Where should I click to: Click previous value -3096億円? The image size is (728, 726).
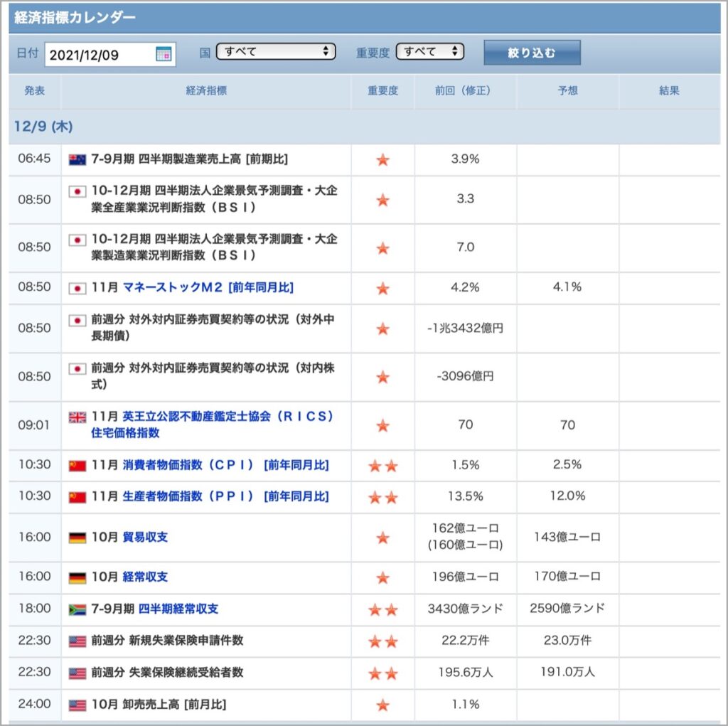[465, 376]
